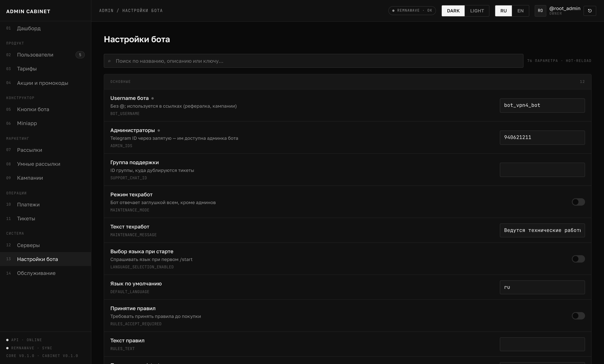Navigate to Miniapp

pos(45,123)
